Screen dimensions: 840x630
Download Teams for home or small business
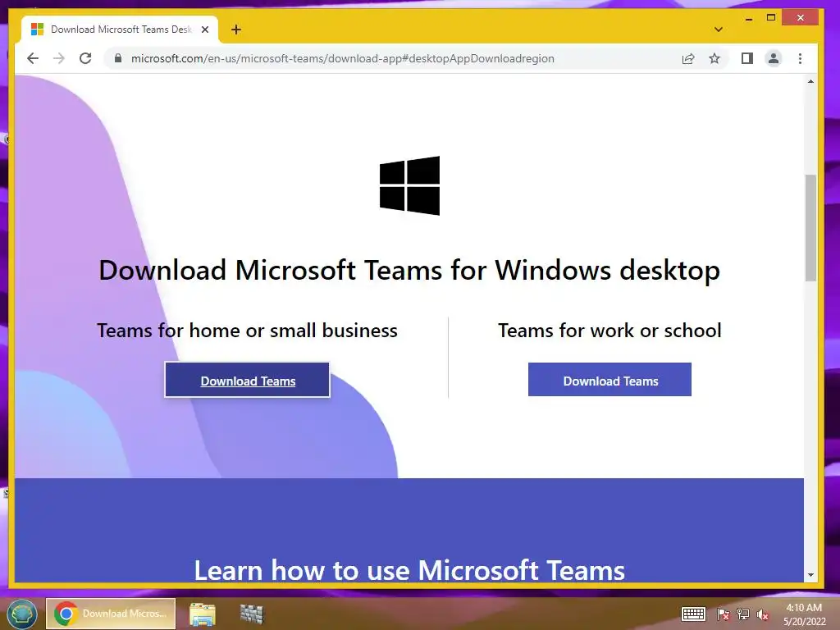coord(248,381)
